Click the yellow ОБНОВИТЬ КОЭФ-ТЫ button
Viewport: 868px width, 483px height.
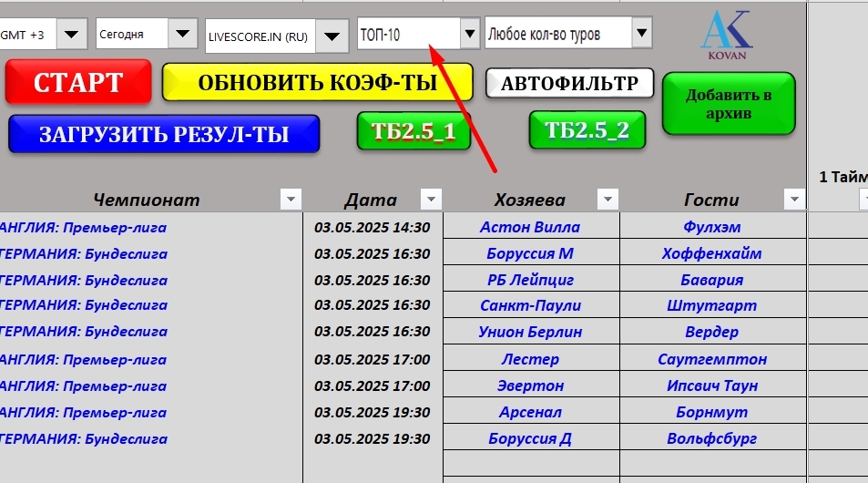317,82
